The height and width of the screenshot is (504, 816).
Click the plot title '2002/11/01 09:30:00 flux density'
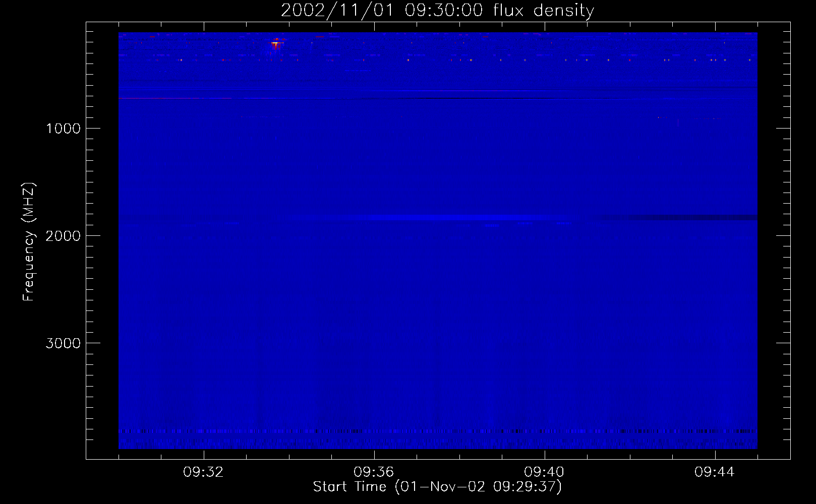click(437, 11)
